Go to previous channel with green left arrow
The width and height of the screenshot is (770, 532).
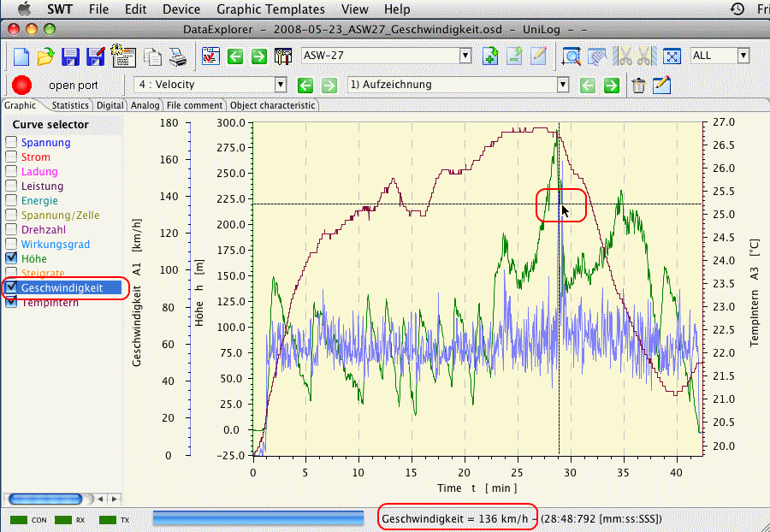305,86
